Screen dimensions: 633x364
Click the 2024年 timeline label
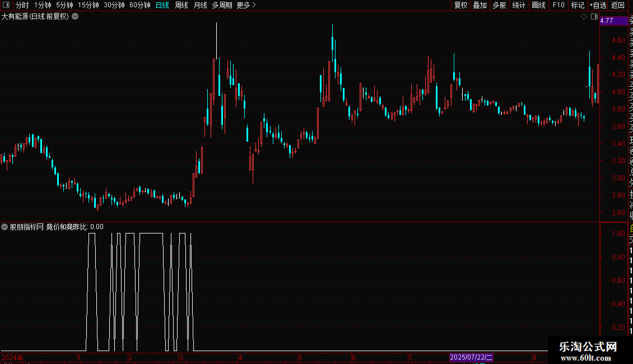click(12, 357)
